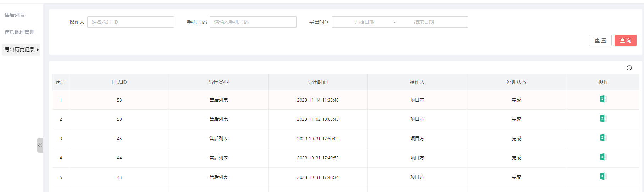644x192 pixels.
Task: Open 售后地址管理 menu item
Action: click(20, 32)
